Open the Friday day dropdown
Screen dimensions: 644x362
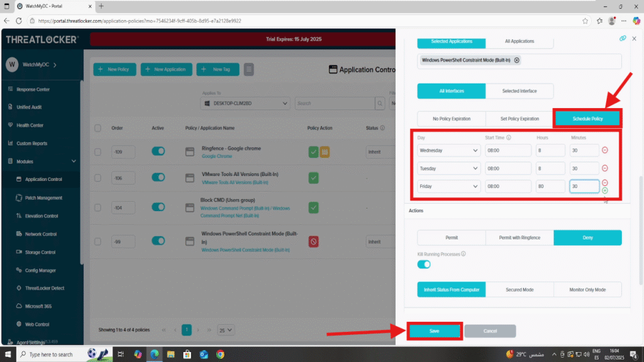pos(448,186)
